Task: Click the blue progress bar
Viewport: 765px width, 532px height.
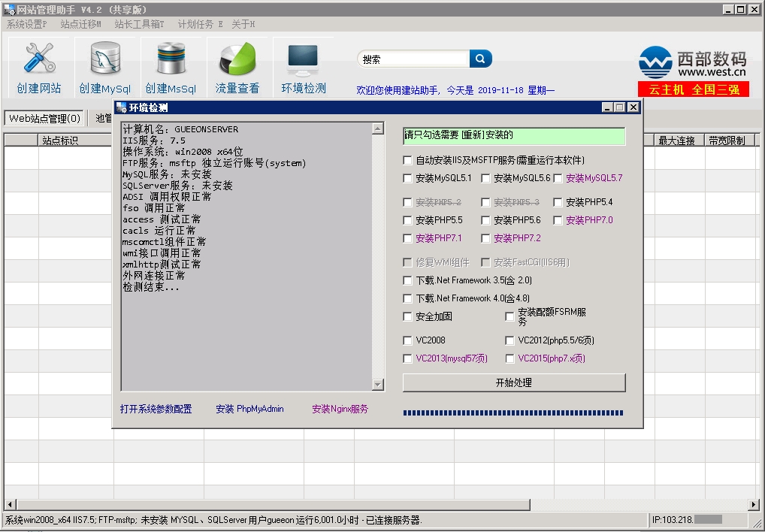Action: pyautogui.click(x=513, y=413)
